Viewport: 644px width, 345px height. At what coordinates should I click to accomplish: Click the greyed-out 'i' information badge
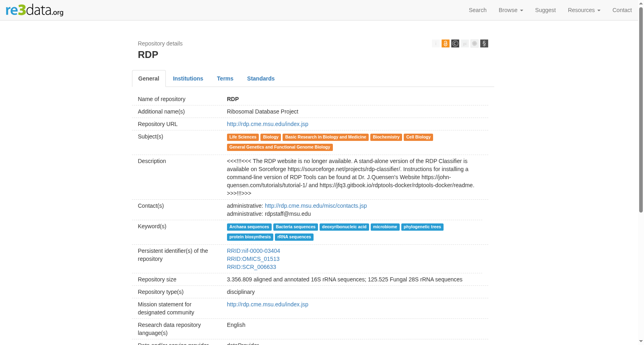coord(436,43)
